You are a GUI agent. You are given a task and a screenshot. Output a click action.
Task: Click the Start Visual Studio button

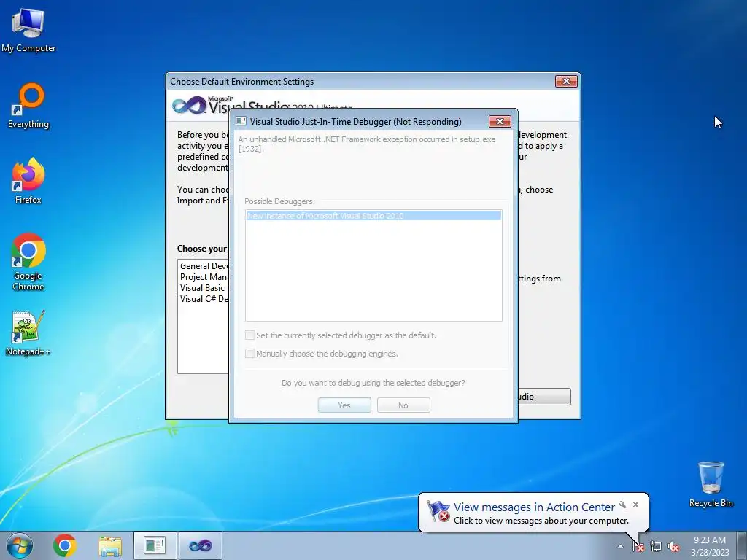(x=544, y=397)
